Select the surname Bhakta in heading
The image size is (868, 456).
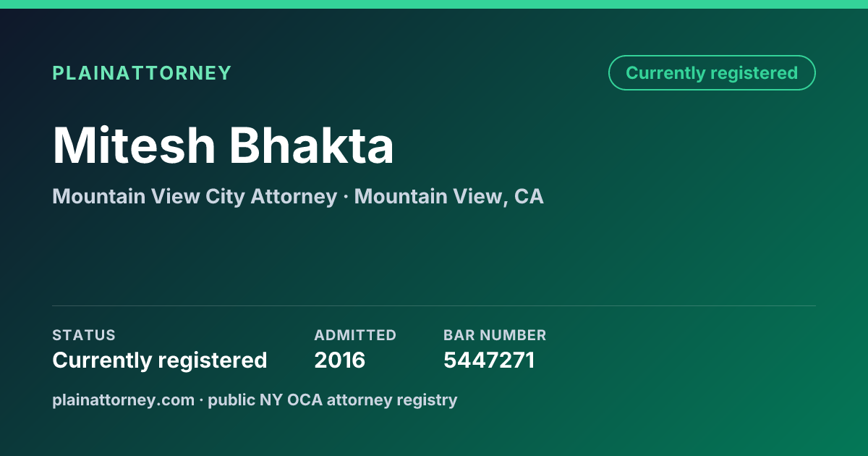[312, 145]
